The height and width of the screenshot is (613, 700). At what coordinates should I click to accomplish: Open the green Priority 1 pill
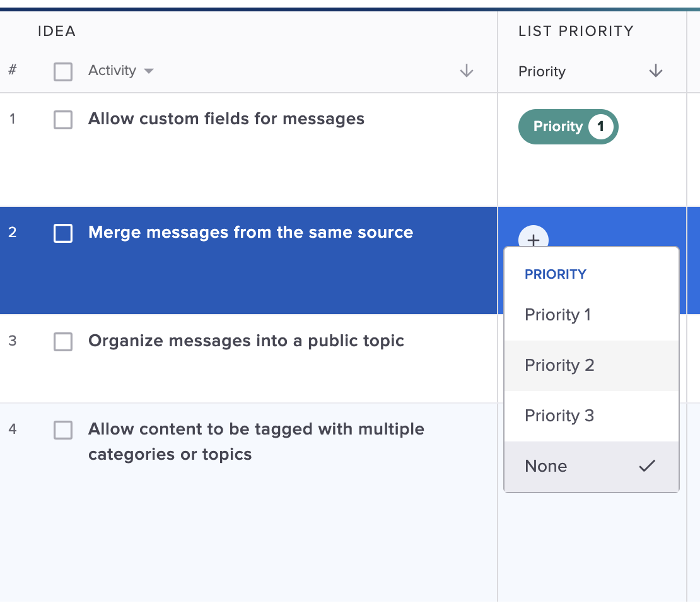557,127
